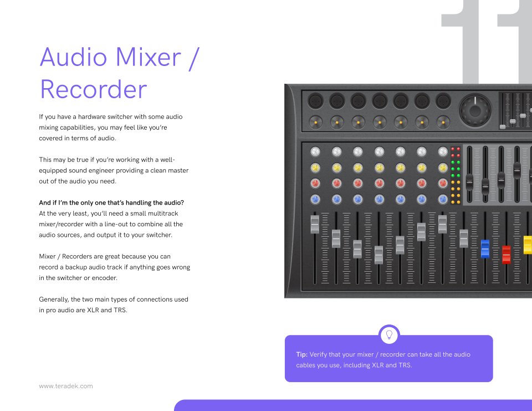Viewport: 532px width, 411px height.
Task: Click the first blue knob on mixer
Action: pos(315,199)
